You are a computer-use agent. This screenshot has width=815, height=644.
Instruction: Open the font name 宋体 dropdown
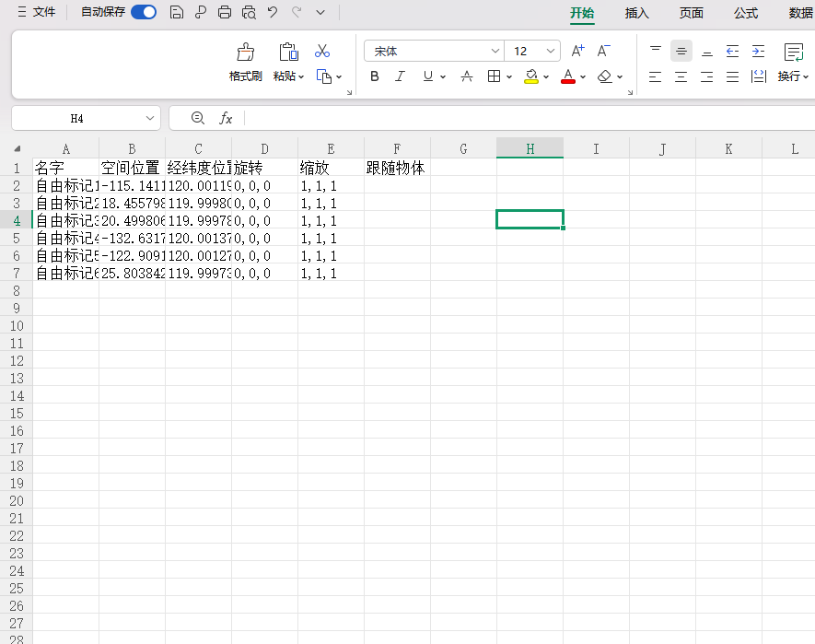tap(495, 52)
